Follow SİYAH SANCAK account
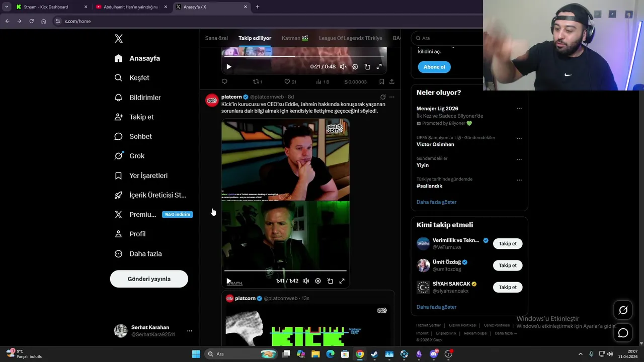644x362 pixels. point(508,287)
